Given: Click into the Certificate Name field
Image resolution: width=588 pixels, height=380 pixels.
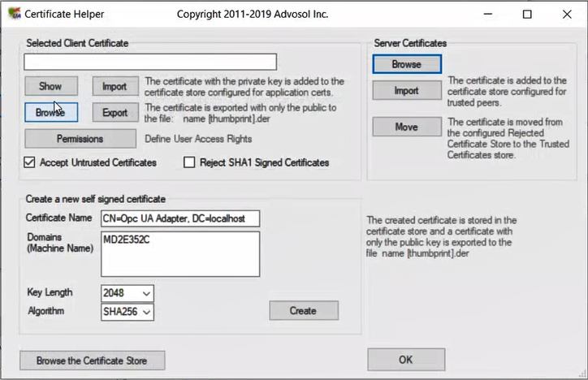Looking at the screenshot, I should [x=179, y=218].
